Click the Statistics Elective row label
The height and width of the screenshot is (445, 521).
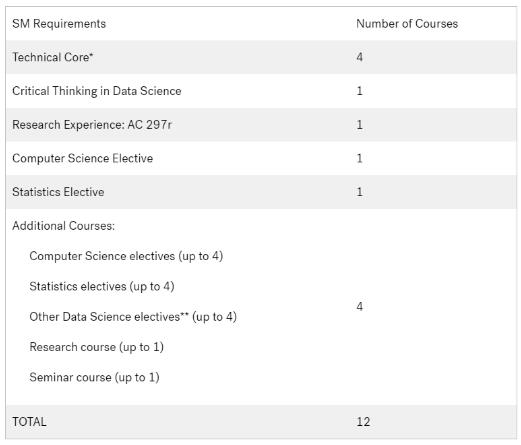tap(58, 192)
